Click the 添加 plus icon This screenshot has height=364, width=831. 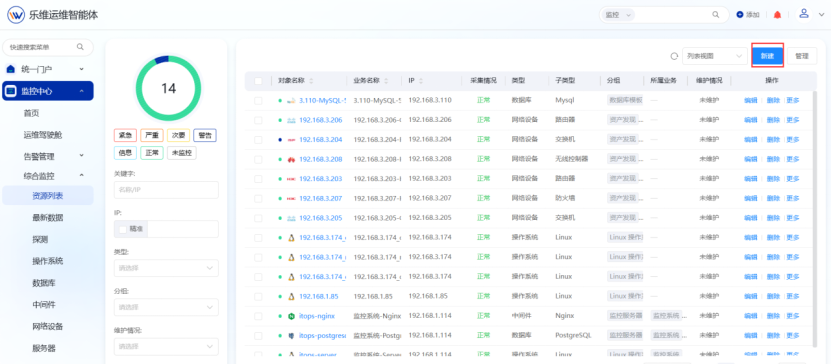click(x=740, y=15)
